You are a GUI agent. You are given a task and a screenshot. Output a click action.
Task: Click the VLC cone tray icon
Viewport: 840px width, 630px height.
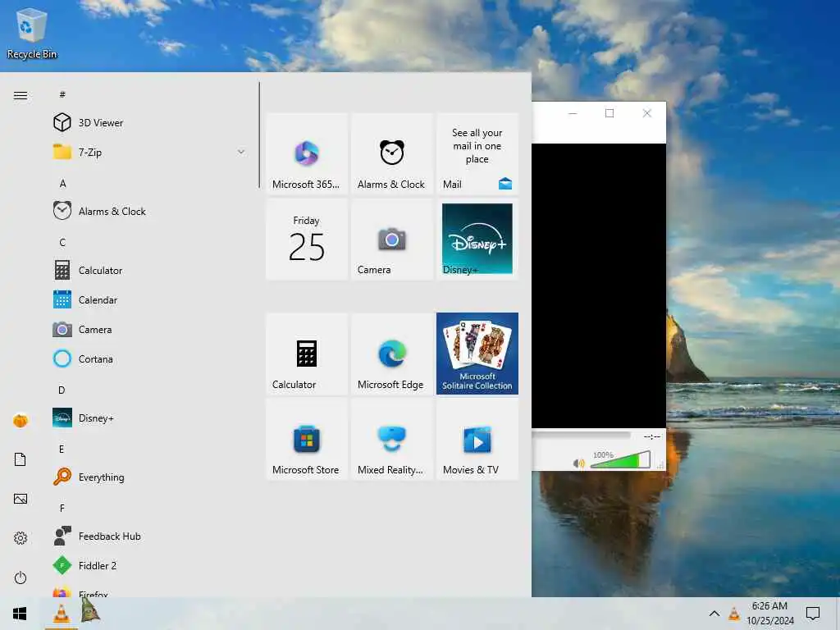[x=734, y=614]
